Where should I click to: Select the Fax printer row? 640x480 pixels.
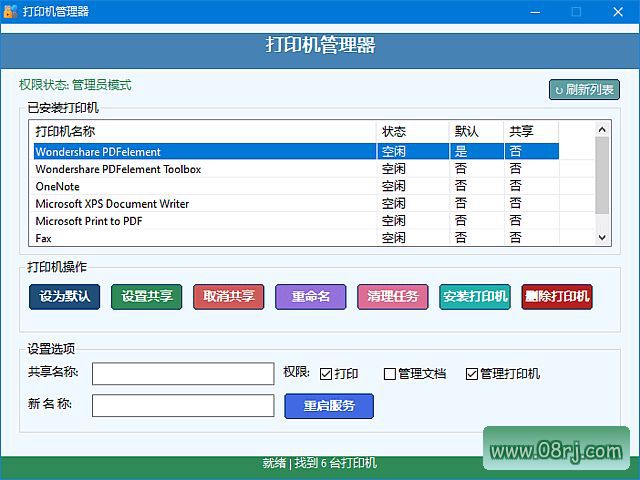click(296, 238)
